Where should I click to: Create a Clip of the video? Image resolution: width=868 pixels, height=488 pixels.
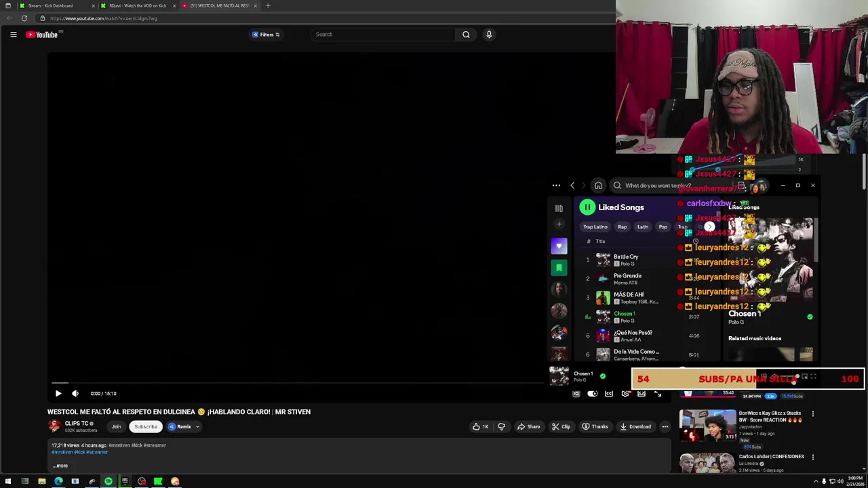[561, 426]
